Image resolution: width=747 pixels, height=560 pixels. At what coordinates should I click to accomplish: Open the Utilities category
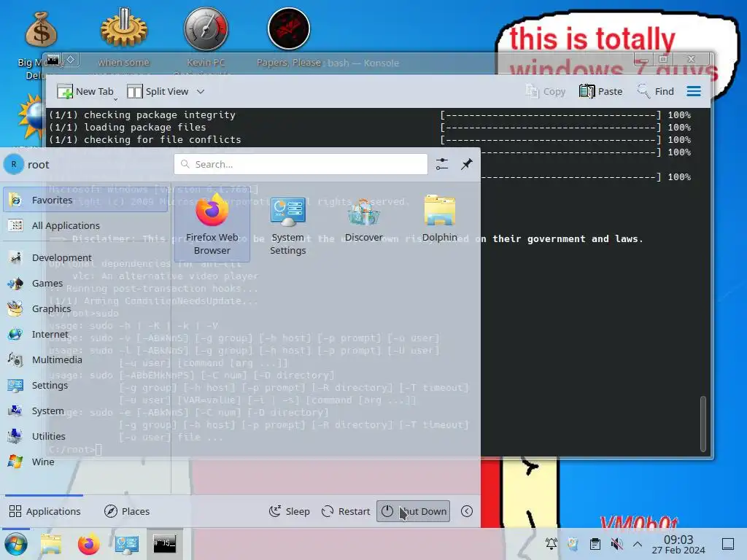(86, 436)
